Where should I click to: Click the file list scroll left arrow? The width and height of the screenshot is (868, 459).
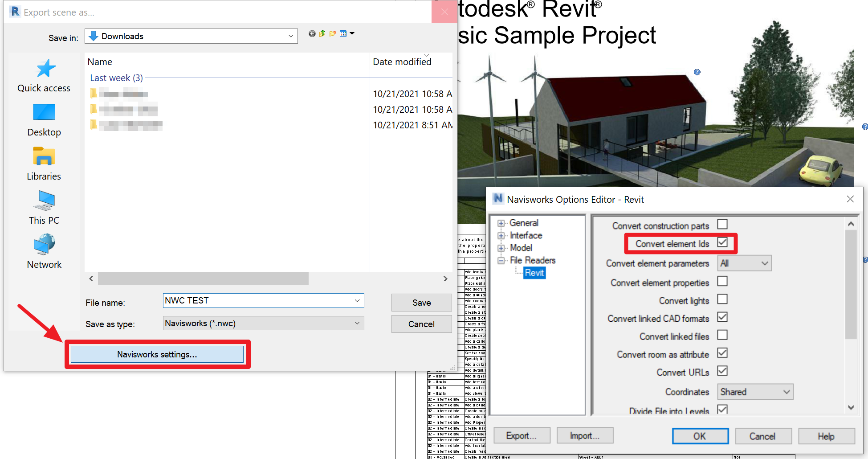pos(91,279)
